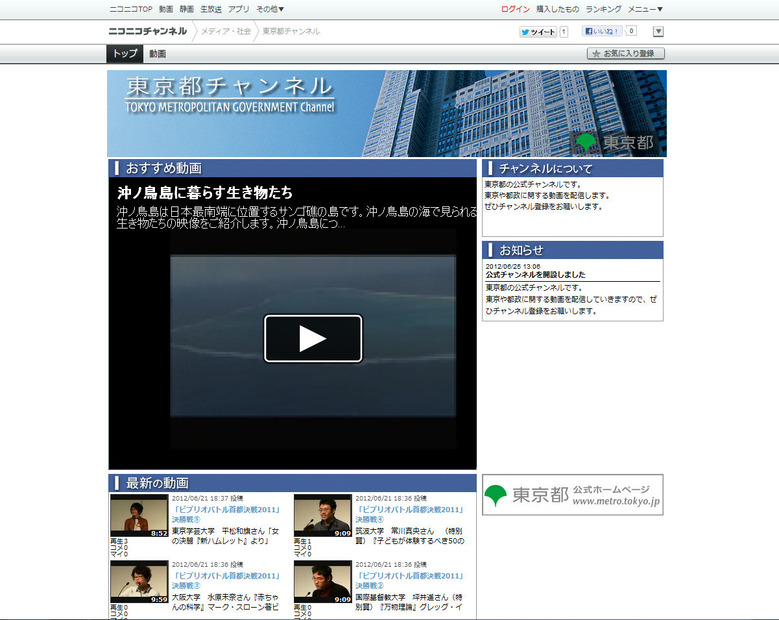Switch to the 動画 channel tab
The image size is (779, 620).
click(158, 54)
